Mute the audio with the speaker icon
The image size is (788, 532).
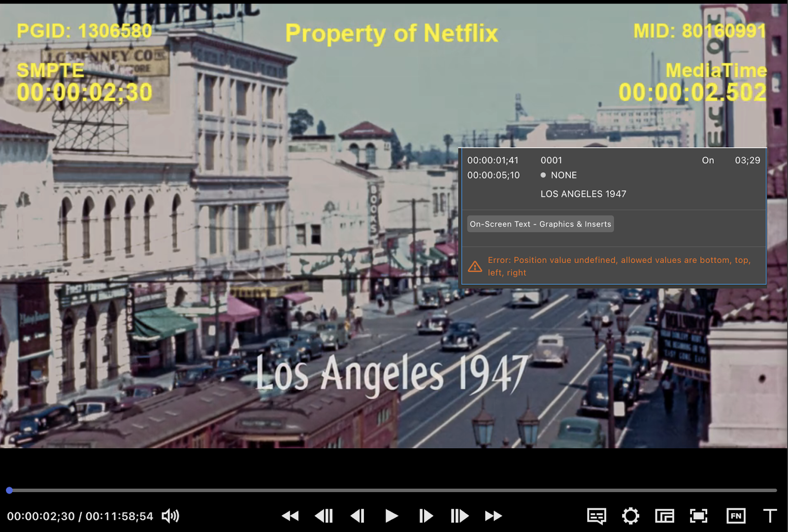click(170, 516)
